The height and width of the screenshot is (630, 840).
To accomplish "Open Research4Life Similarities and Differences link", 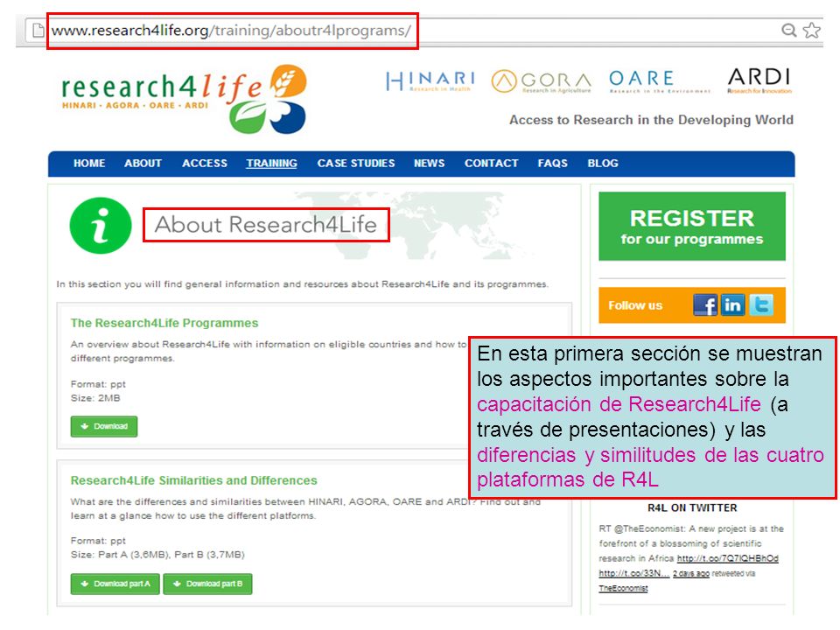I will (x=194, y=480).
